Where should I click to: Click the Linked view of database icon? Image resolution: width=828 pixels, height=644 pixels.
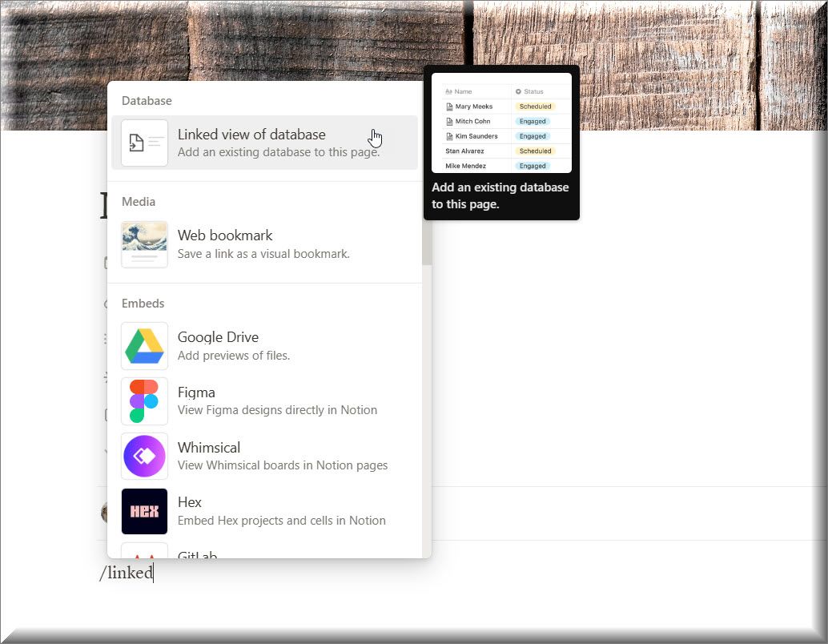pos(144,143)
